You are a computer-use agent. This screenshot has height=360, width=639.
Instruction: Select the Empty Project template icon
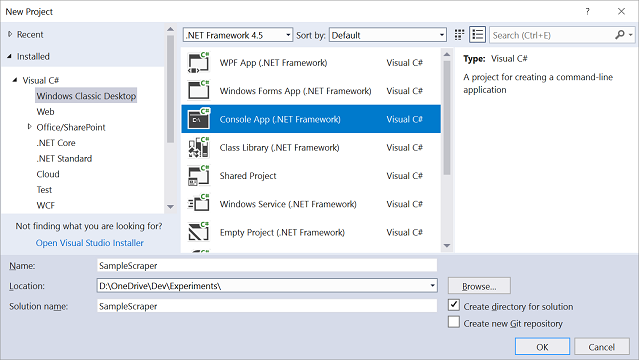(x=198, y=232)
